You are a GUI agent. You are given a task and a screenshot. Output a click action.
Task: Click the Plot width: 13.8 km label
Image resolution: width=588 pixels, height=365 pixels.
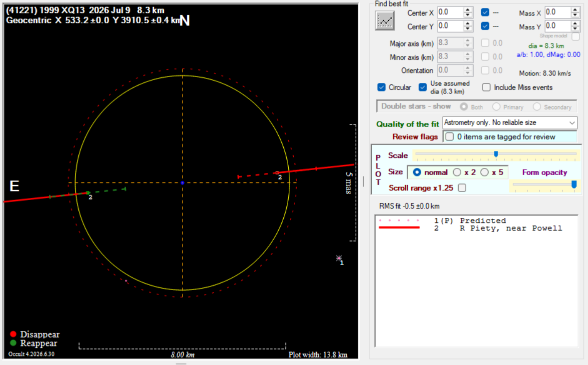click(318, 354)
